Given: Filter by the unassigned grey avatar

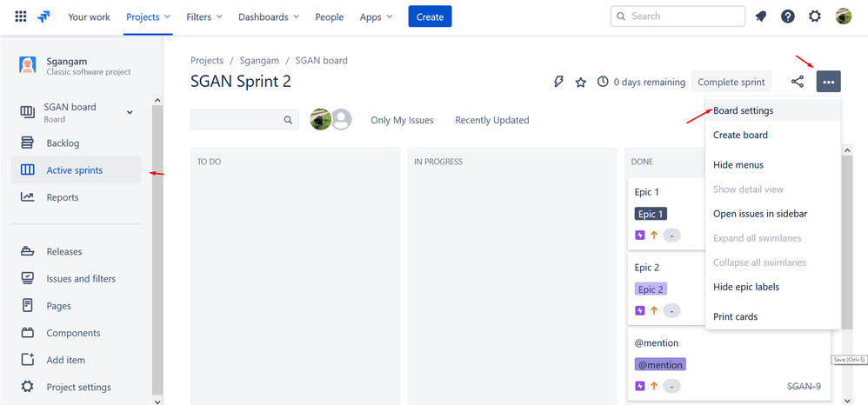Looking at the screenshot, I should click(341, 120).
